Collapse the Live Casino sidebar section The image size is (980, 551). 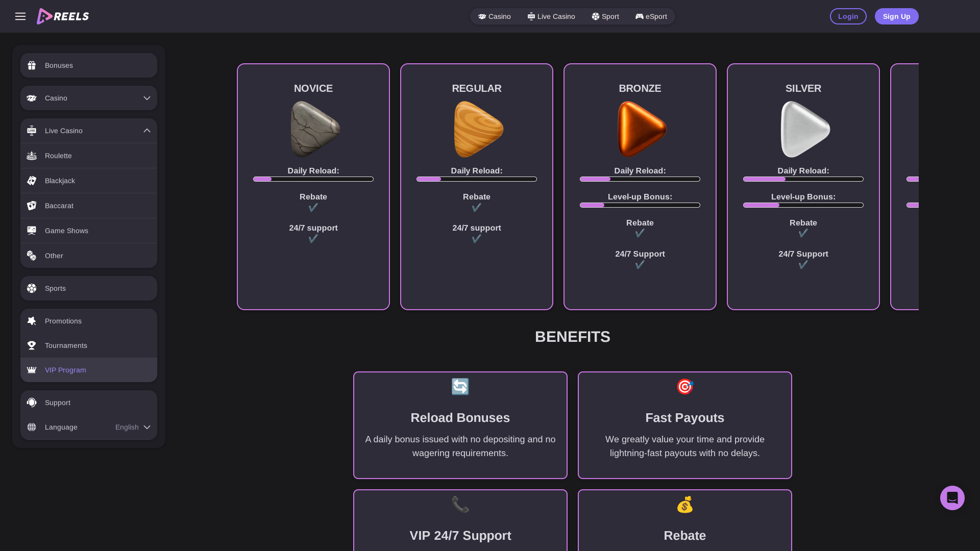(146, 131)
